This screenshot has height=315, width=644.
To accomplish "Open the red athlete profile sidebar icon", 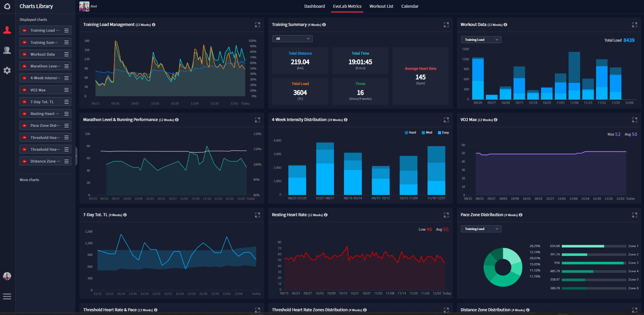I will point(7,30).
